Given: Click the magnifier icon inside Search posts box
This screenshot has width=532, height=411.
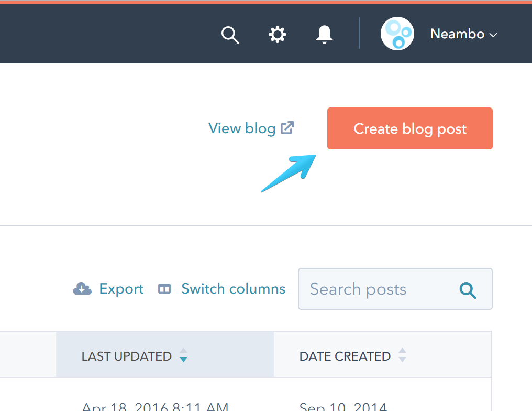Looking at the screenshot, I should 468,289.
